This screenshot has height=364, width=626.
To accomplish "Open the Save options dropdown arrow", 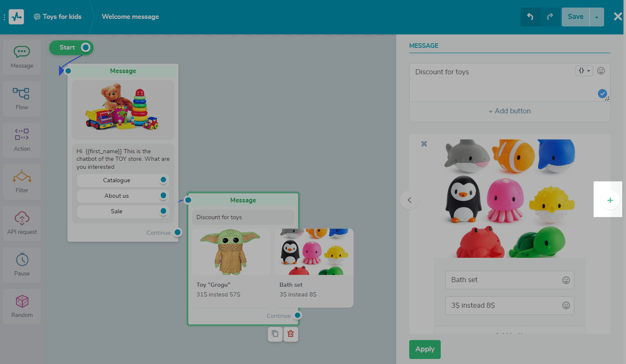I will [597, 17].
